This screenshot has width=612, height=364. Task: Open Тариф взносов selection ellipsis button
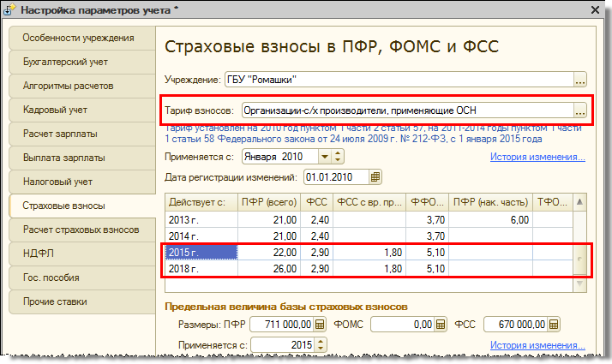click(x=580, y=110)
